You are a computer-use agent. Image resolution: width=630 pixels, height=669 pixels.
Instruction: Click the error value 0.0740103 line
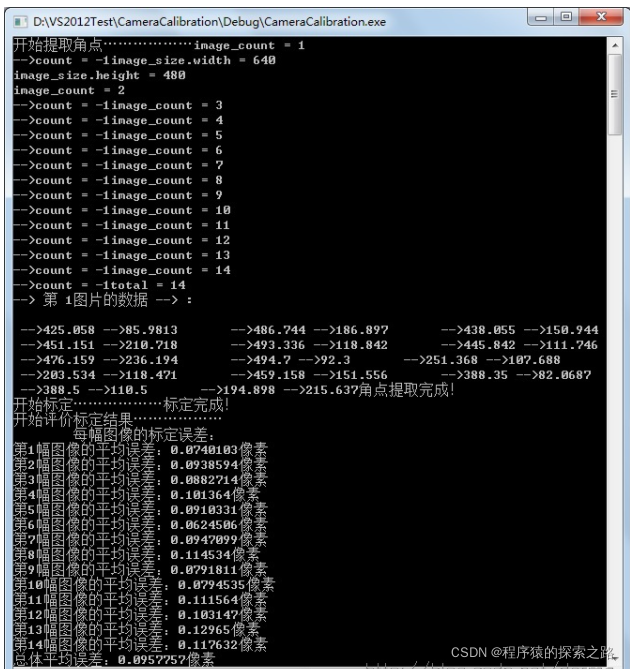point(140,450)
